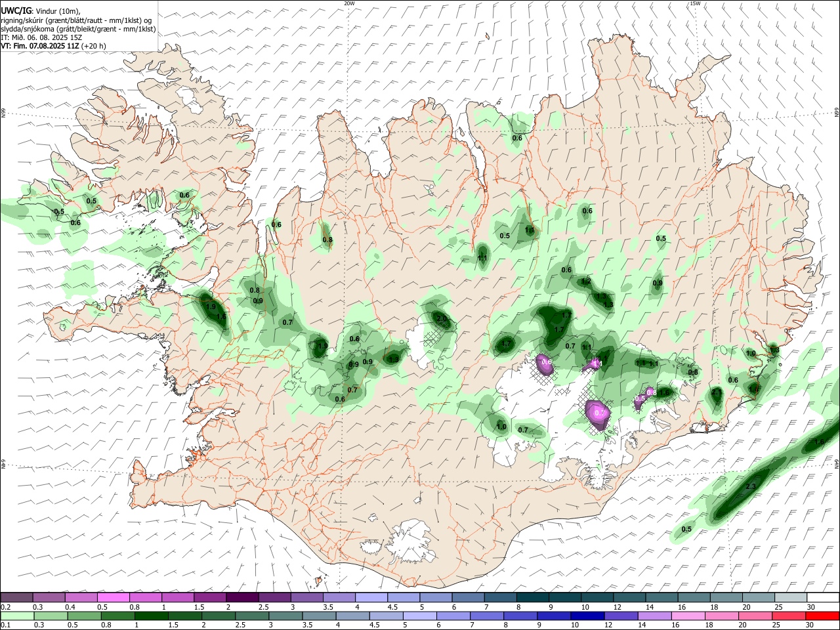Click the 0.3 swatch in lower rain scale
This screenshot has width=840, height=630.
coord(51,616)
